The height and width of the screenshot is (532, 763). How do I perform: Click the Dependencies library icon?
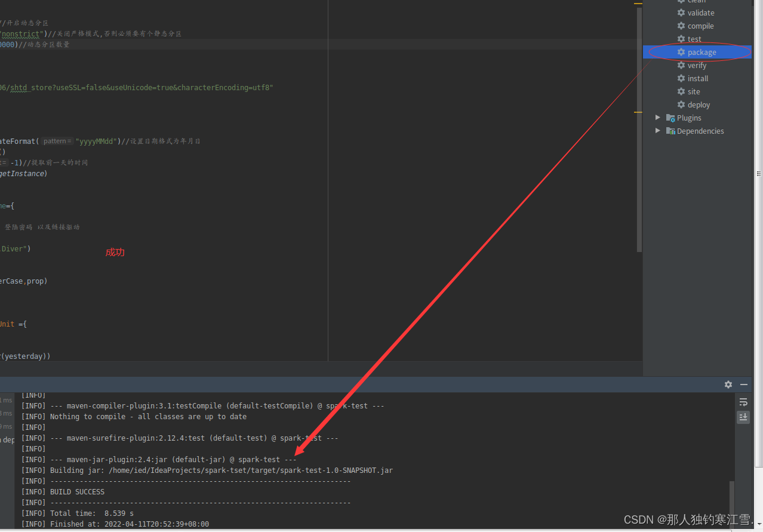point(670,131)
